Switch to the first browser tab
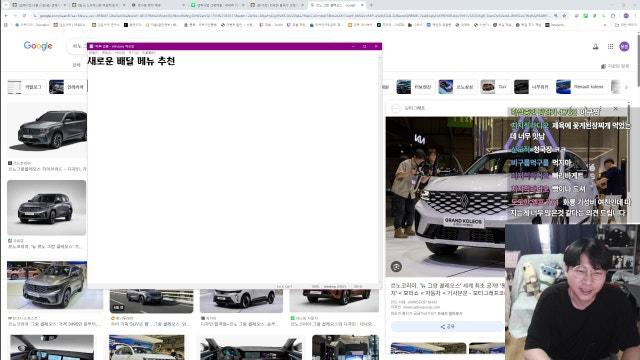The image size is (640, 360). coord(38,5)
